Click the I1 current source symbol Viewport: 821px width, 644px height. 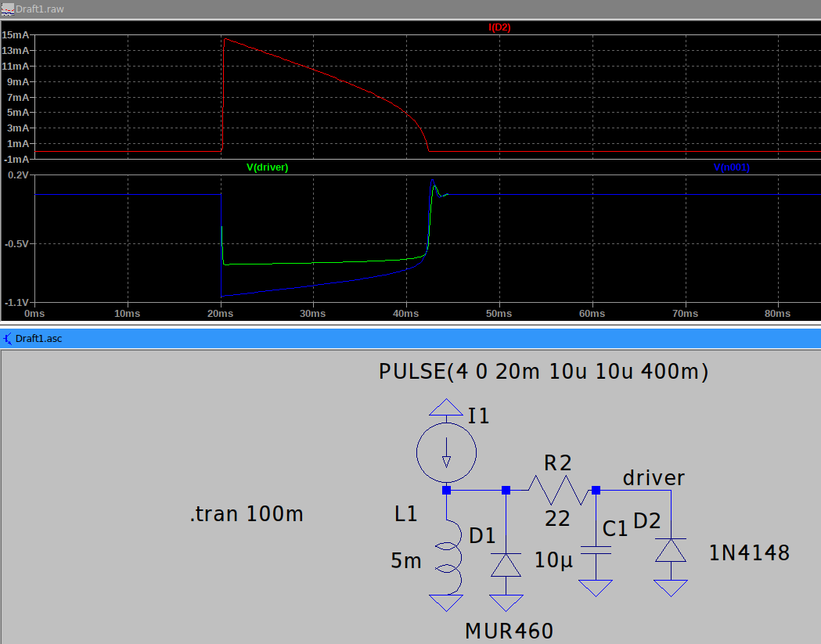[x=446, y=451]
